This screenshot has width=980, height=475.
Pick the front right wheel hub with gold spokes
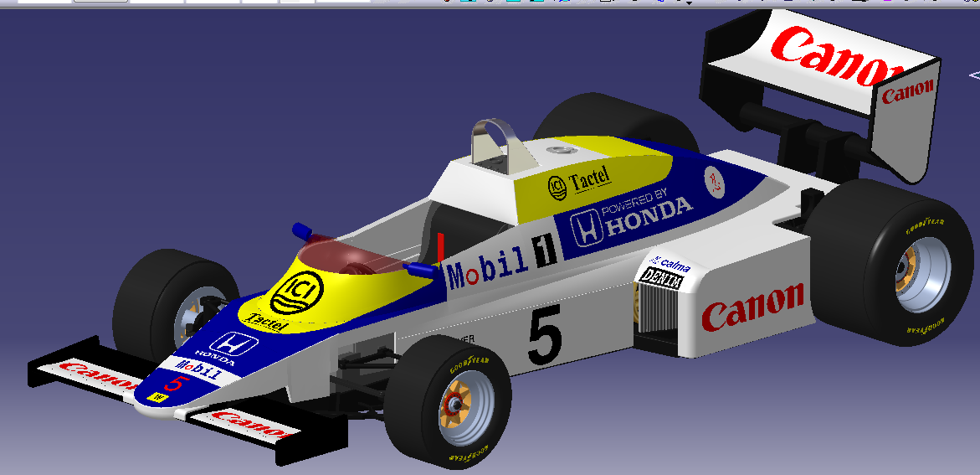pyautogui.click(x=465, y=407)
